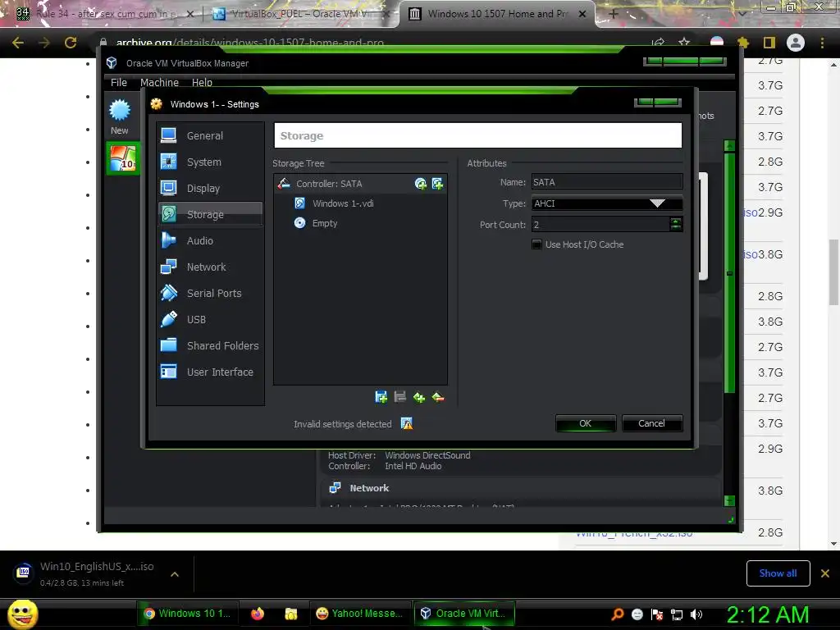Click the add storage attachment icon

(x=419, y=397)
